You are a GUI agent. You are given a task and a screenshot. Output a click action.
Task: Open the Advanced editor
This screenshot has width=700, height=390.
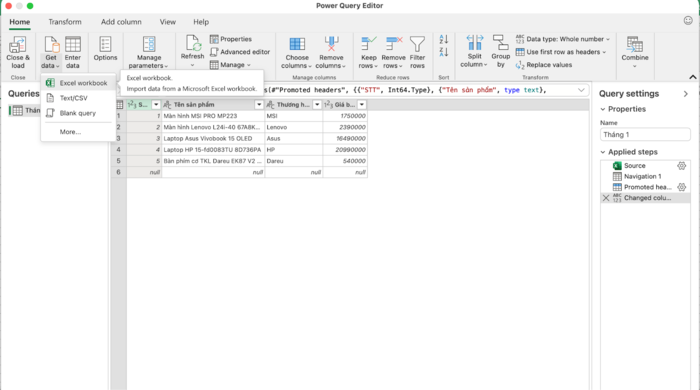pos(240,52)
